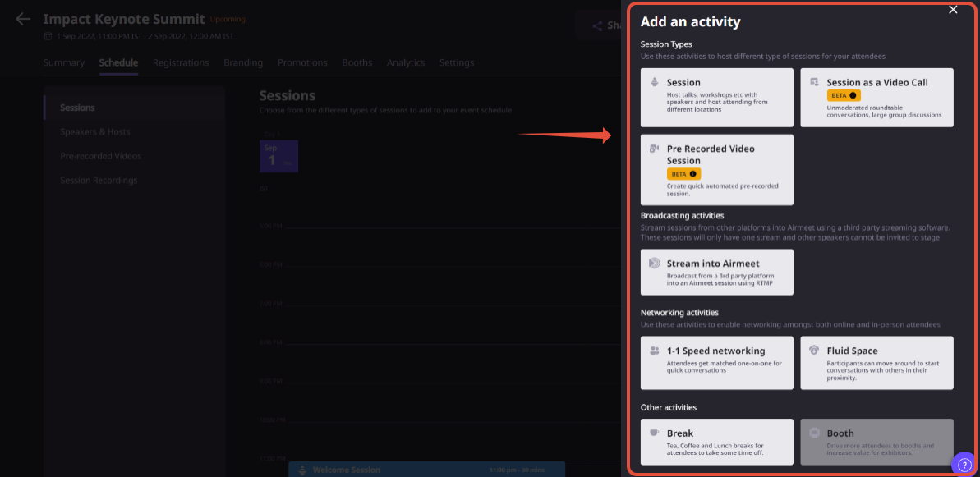
Task: Click the 11:00 pm - 30 mins label
Action: (518, 470)
